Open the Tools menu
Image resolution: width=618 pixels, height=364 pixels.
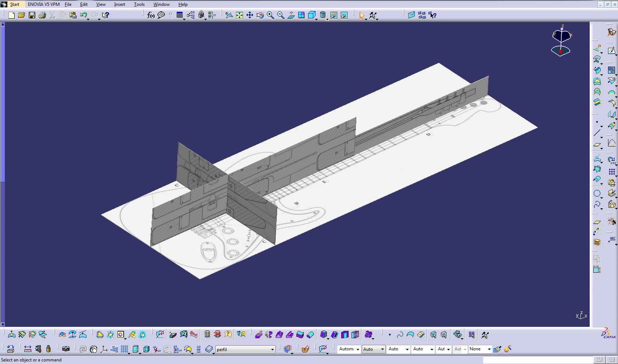pos(139,4)
